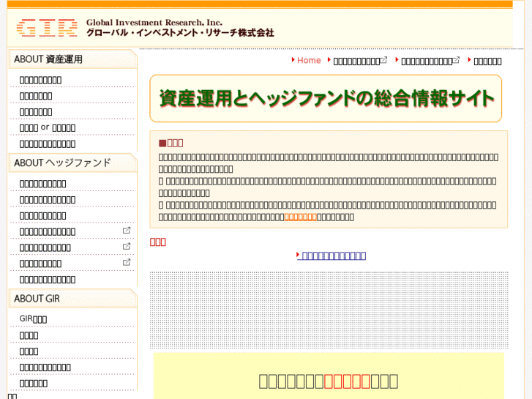Screen dimensions: 532x399
Task: Click the external-link icon right after Home's neighbor link
Action: (383, 60)
